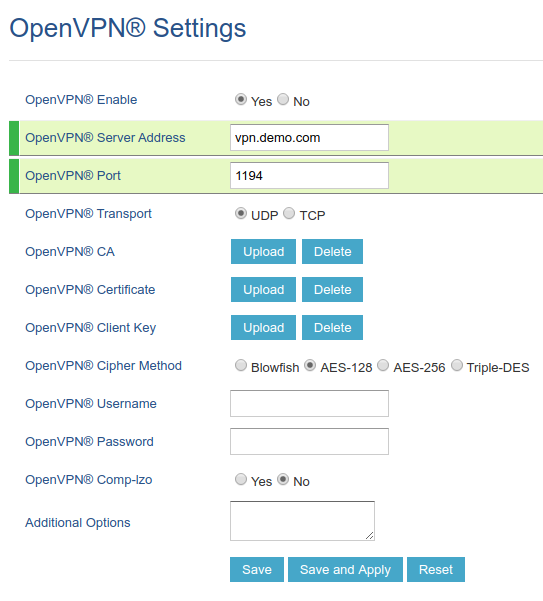
Task: Select Yes for OpenVPN Enable
Action: click(241, 99)
